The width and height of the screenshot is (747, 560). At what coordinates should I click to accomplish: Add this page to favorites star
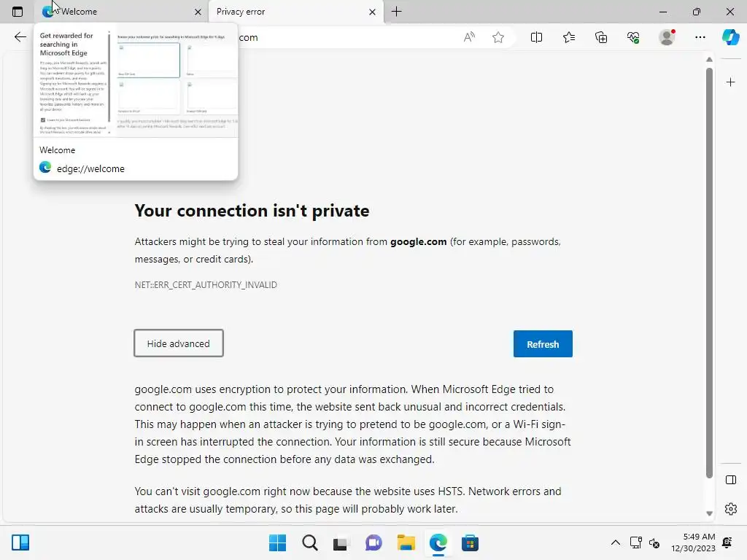(498, 37)
